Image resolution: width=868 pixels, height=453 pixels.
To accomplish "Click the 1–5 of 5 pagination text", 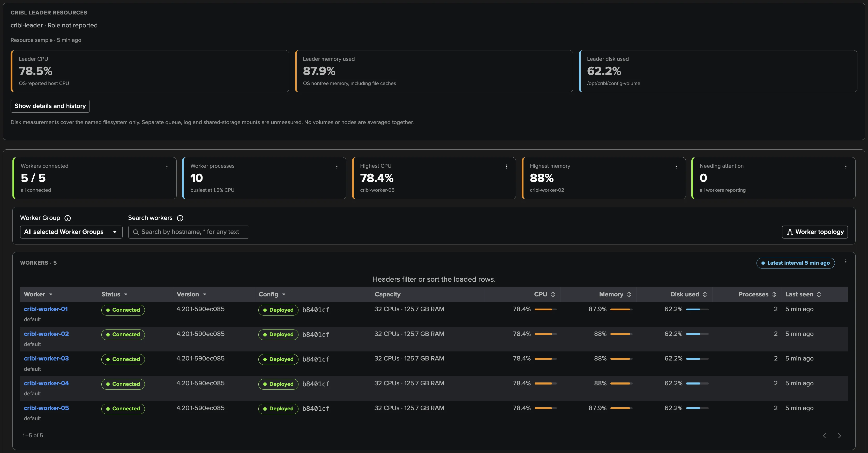I will [x=33, y=435].
